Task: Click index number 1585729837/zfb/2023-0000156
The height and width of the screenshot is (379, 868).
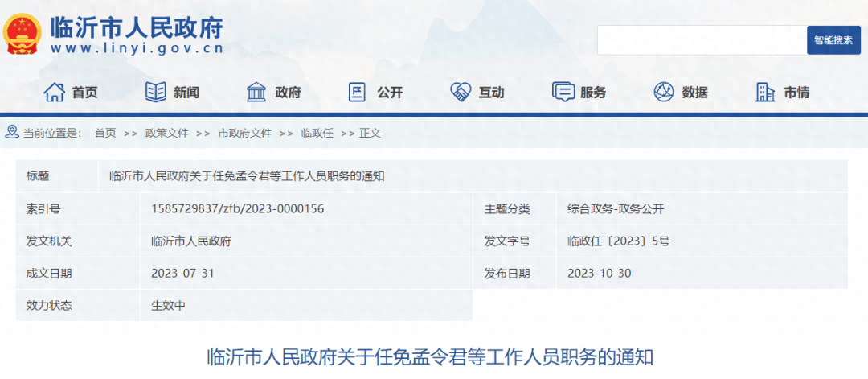Action: (237, 208)
